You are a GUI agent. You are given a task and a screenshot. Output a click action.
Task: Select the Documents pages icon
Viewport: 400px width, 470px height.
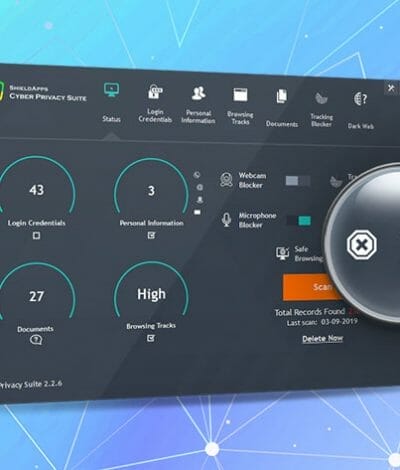click(282, 96)
